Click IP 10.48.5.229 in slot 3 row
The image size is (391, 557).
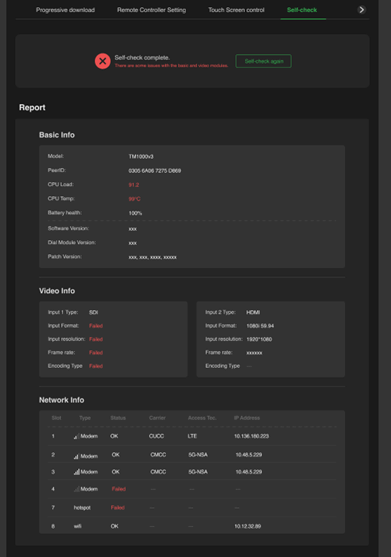[249, 472]
